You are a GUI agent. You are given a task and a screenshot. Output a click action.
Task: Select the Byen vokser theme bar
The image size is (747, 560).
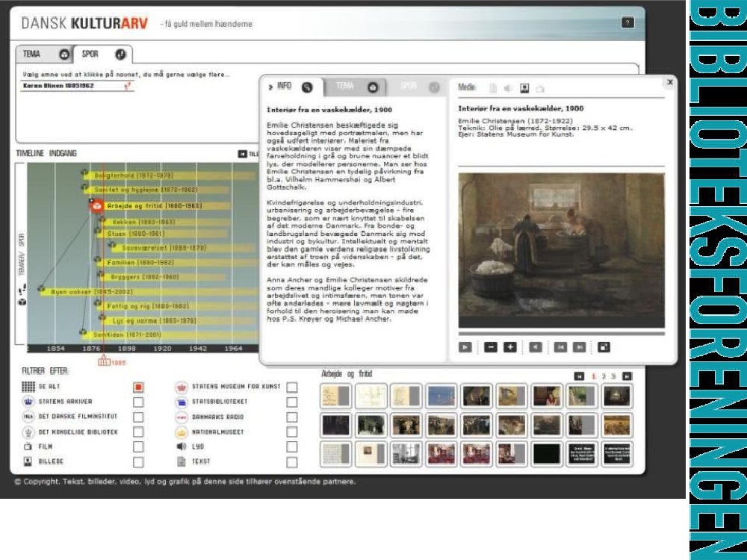point(148,292)
